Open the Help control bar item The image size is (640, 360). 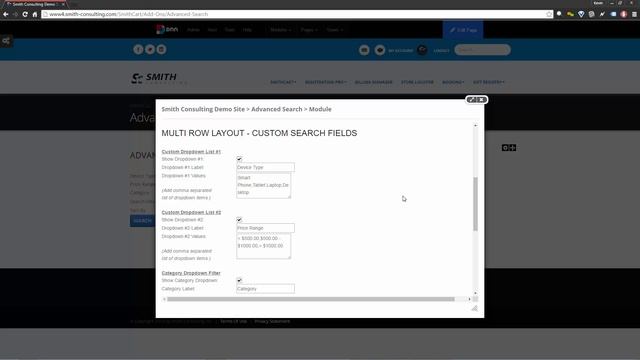tap(247, 30)
